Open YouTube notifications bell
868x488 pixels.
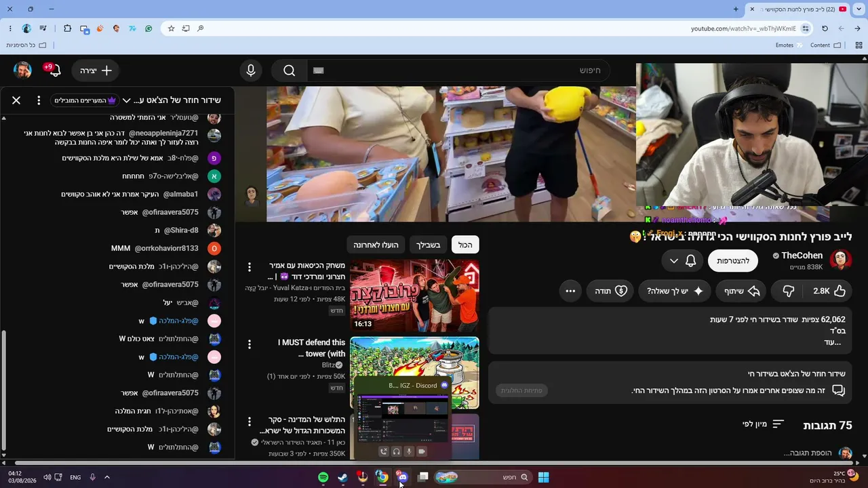click(x=54, y=70)
